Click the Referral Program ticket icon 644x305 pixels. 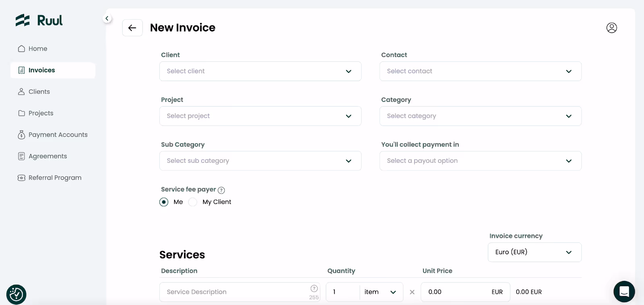22,178
